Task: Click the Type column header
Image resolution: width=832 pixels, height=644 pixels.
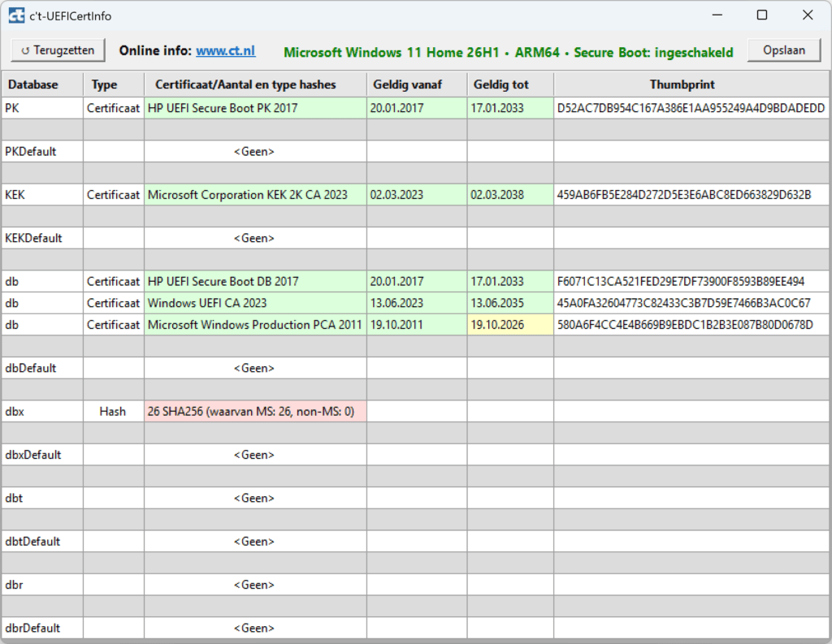Action: click(114, 84)
